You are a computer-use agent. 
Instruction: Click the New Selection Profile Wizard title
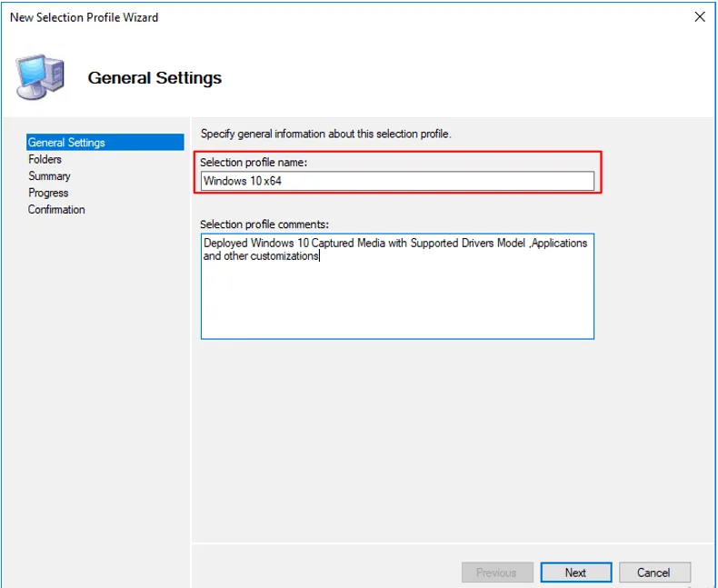[85, 17]
